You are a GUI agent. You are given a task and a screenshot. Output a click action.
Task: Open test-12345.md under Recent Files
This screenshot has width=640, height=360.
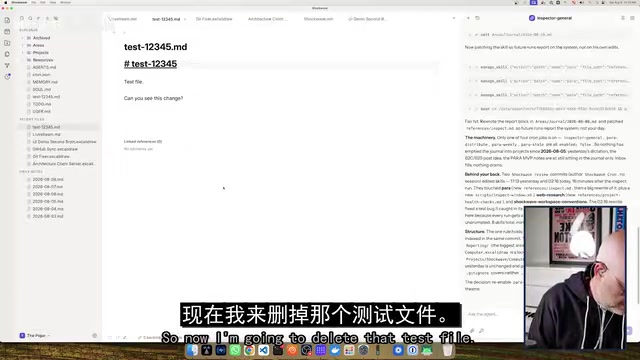tap(46, 127)
